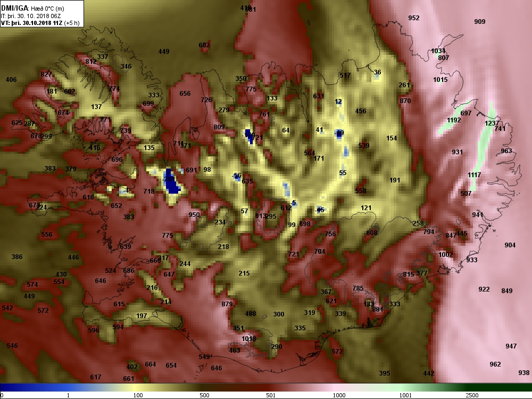The width and height of the screenshot is (532, 399).
Task: Click the map value 617
Action: point(95,377)
